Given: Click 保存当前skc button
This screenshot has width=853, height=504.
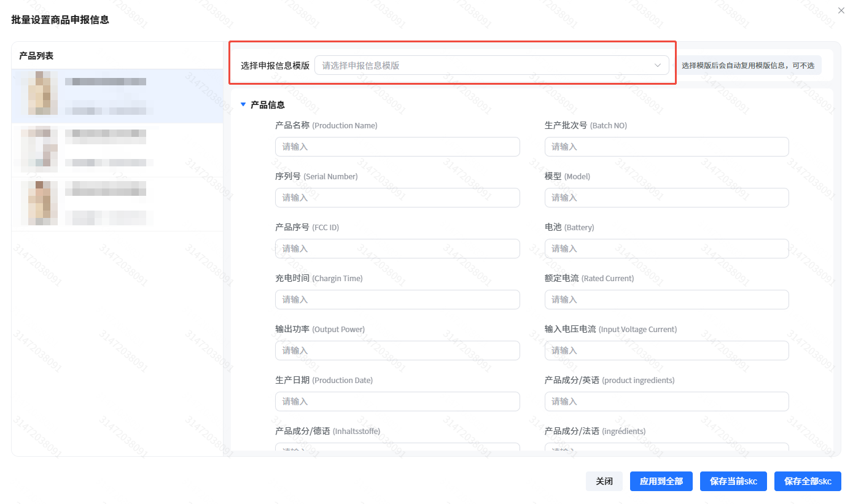Looking at the screenshot, I should click(733, 481).
